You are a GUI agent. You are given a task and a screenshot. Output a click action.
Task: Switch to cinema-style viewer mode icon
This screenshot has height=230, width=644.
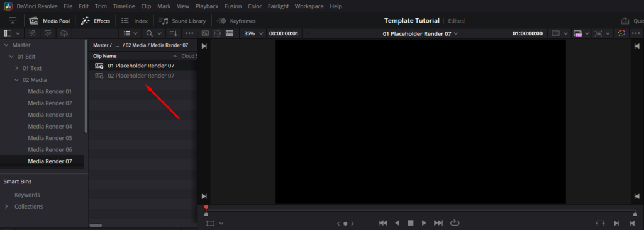pos(217,33)
